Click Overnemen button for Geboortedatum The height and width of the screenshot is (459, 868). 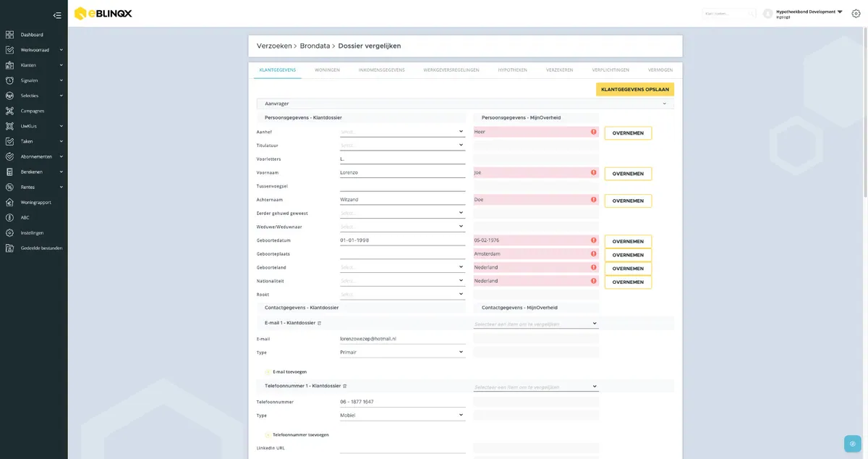point(628,242)
